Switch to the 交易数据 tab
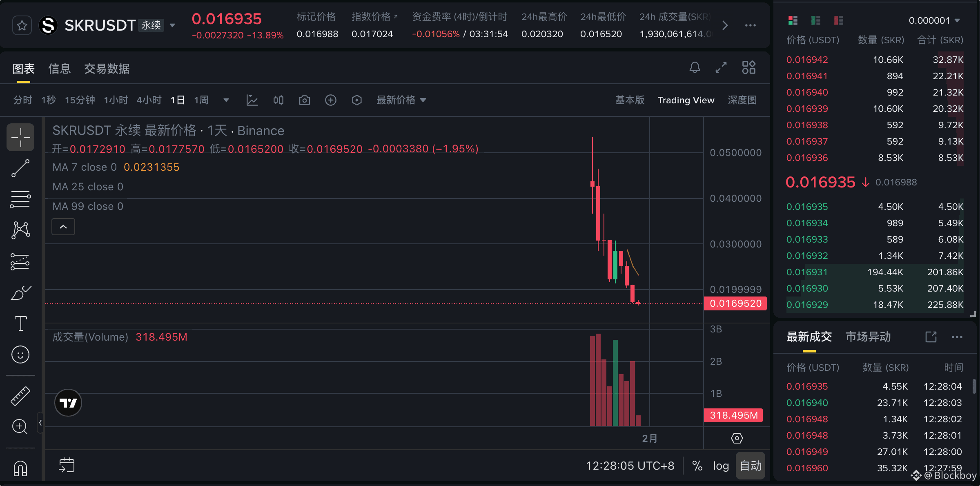 (107, 69)
